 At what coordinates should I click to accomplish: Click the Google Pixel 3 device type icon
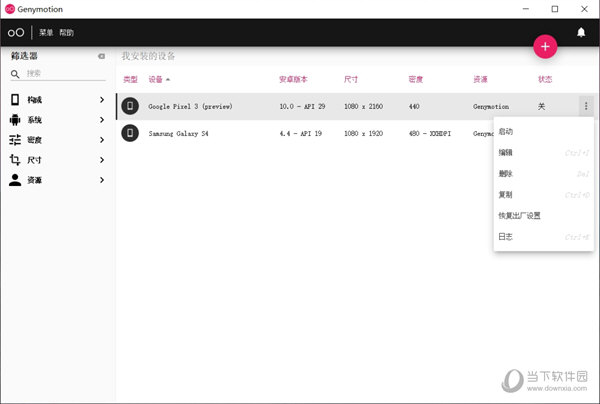130,106
